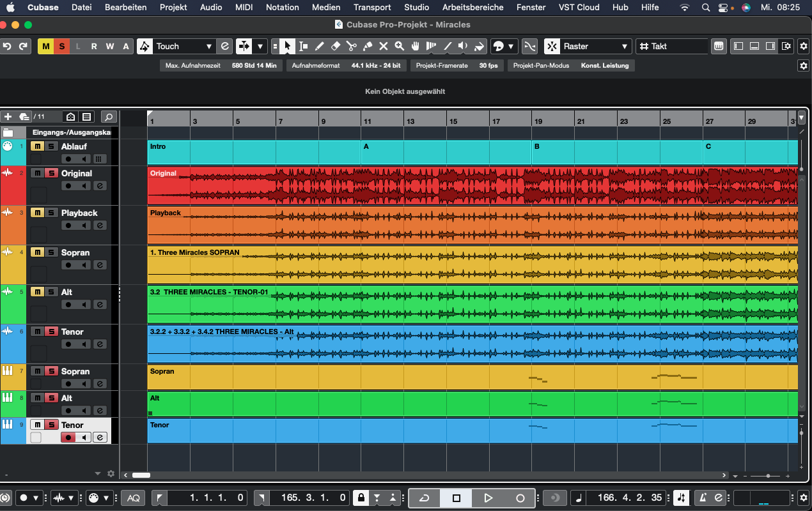Pick the Draw pencil tool
Screen dimensions: 812x511
click(x=319, y=46)
